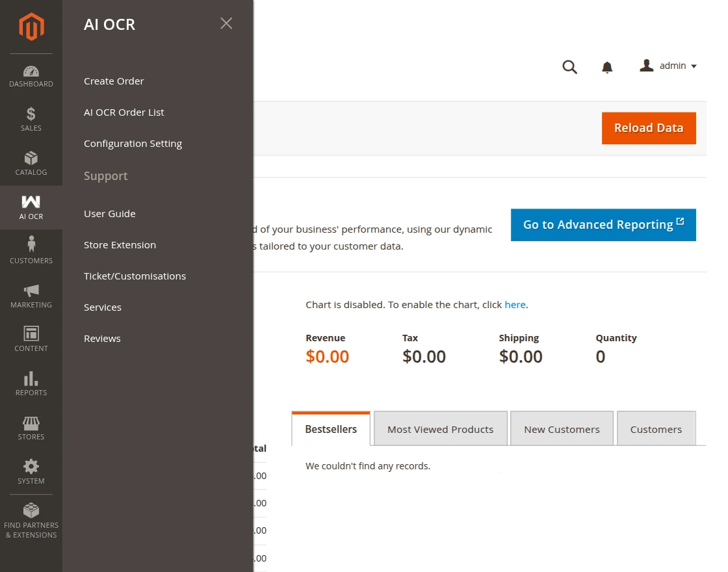Select the Sales sidebar icon

point(31,119)
